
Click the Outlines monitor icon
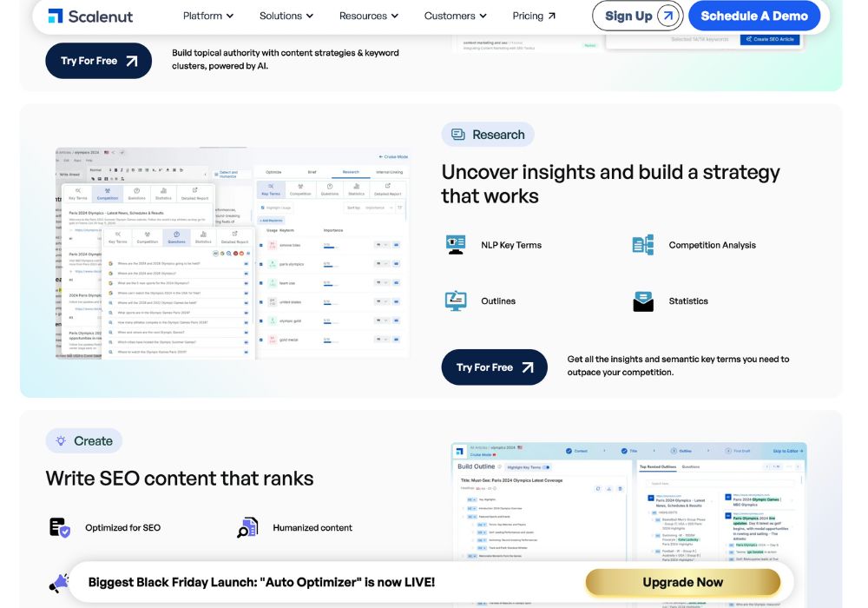pos(456,301)
